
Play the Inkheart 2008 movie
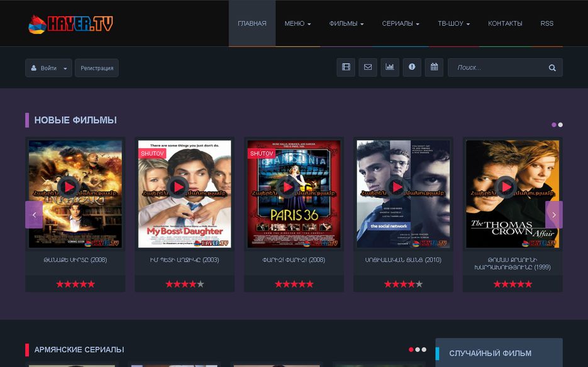point(69,187)
